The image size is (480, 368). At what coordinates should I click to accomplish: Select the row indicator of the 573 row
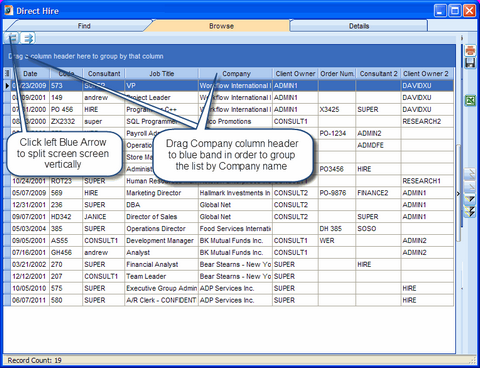tap(7, 86)
